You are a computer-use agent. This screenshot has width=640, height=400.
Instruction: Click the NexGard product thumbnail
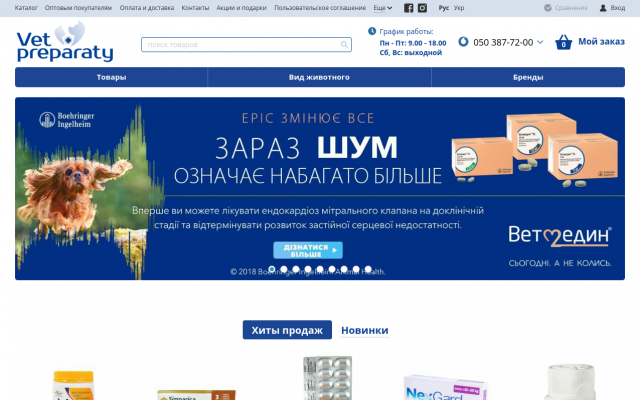(x=445, y=387)
